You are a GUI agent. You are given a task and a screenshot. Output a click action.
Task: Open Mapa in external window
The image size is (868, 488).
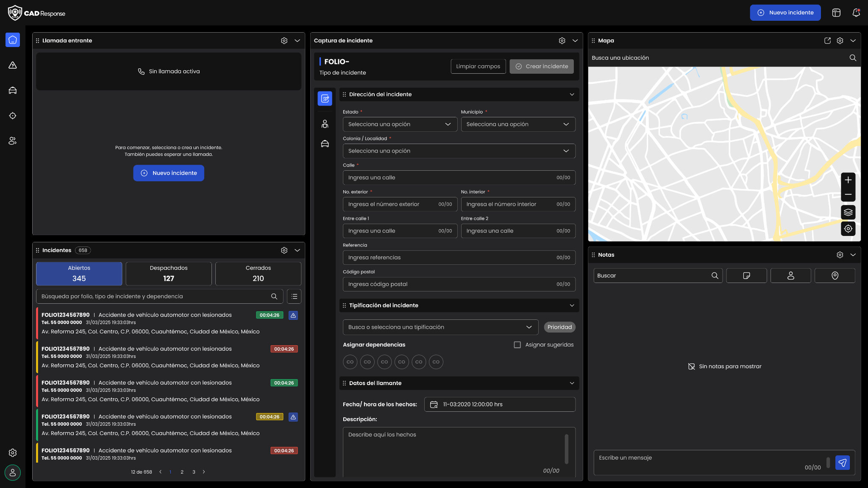[x=827, y=41]
